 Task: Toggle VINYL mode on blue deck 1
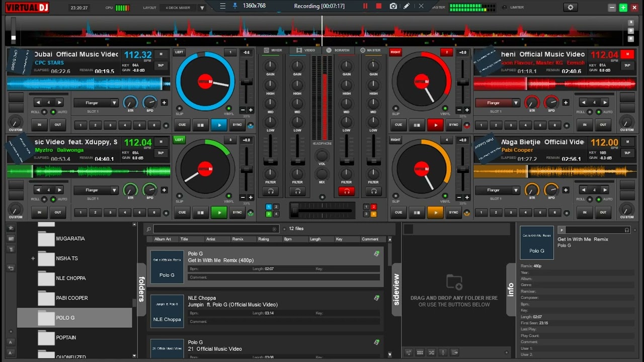[229, 109]
